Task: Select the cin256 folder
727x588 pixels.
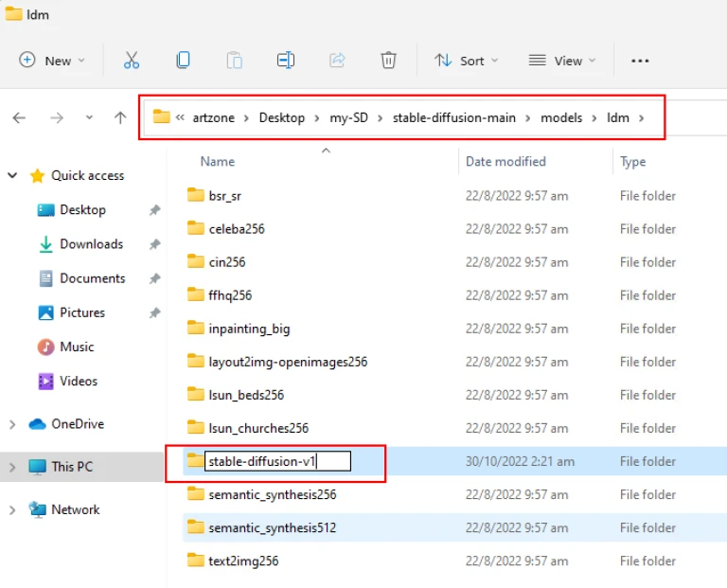Action: point(227,262)
